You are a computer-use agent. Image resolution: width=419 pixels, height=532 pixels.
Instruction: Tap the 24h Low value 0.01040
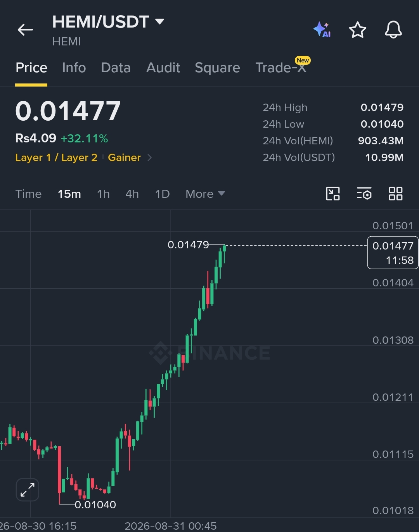(382, 124)
